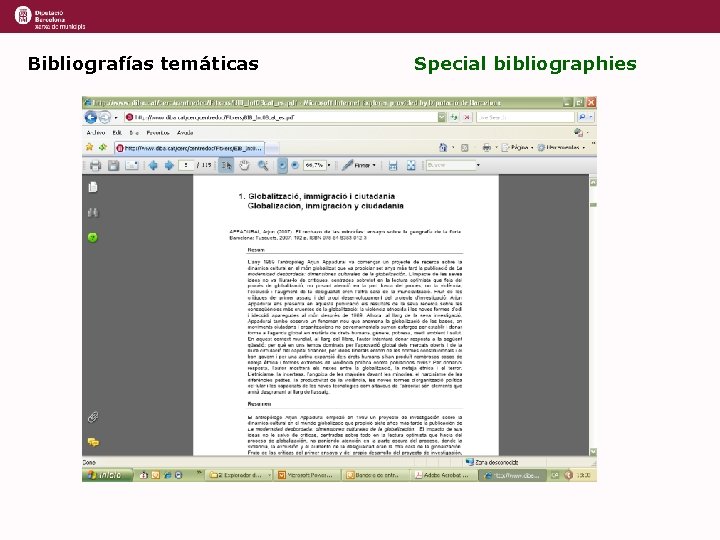This screenshot has width=720, height=540.
Task: Open the Herramientas dropdown menu
Action: click(561, 147)
